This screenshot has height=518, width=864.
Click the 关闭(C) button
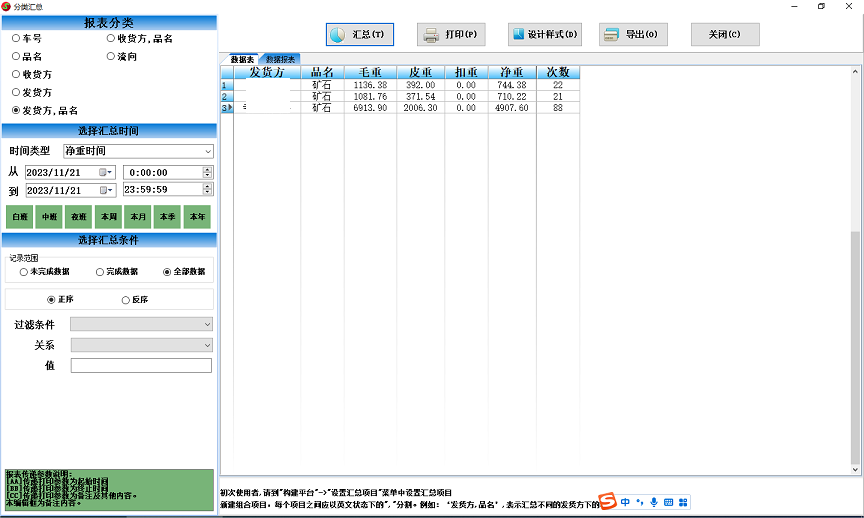tap(724, 34)
